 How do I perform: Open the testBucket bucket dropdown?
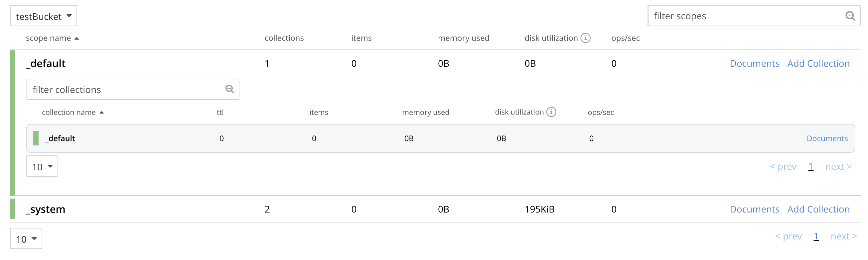point(44,16)
